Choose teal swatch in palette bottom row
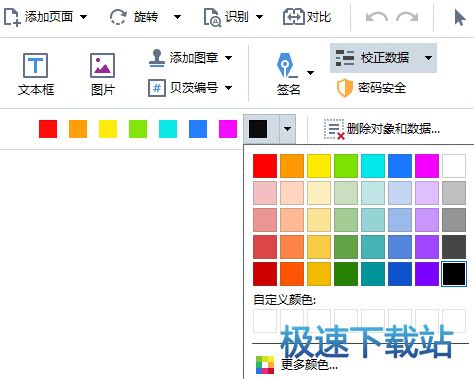The image size is (474, 379). [x=373, y=274]
